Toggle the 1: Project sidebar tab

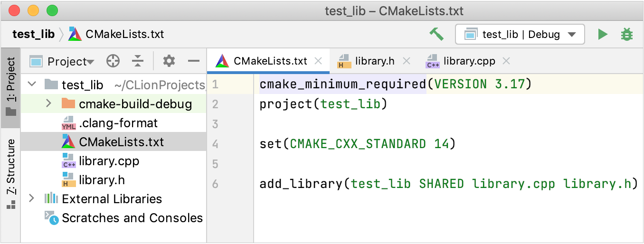coord(10,87)
